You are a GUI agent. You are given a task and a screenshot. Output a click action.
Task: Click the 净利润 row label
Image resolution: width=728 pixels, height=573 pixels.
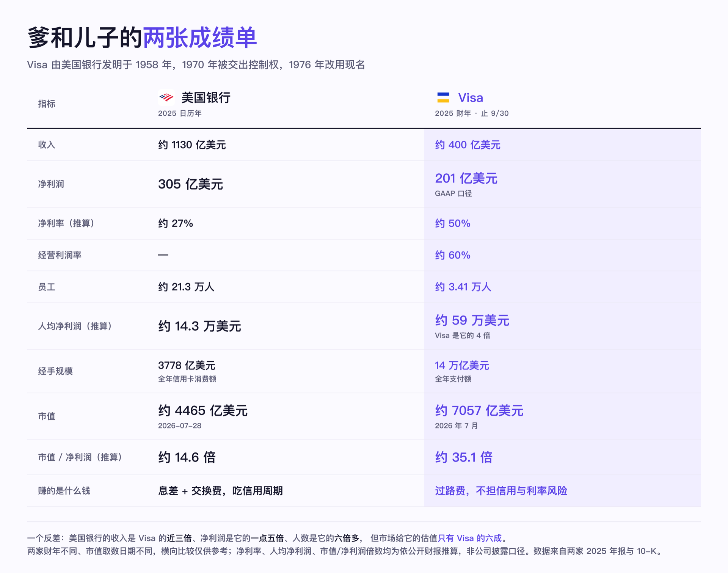tap(51, 184)
